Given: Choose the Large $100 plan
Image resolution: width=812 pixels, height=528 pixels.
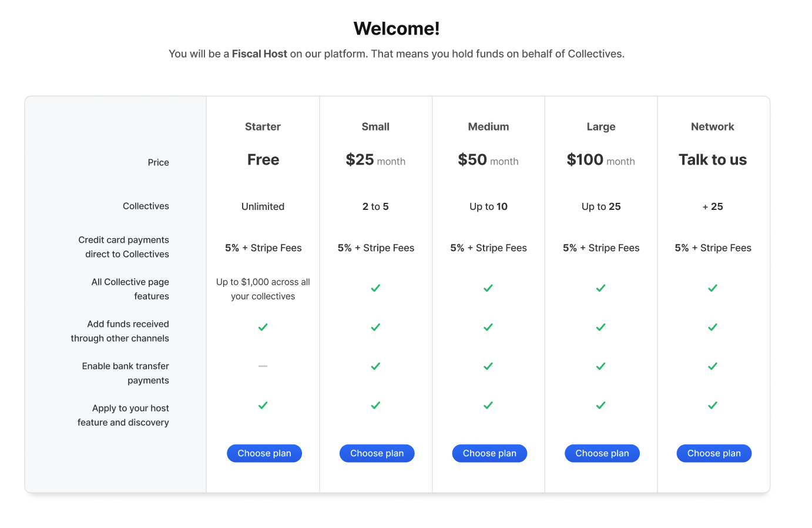Looking at the screenshot, I should coord(602,453).
